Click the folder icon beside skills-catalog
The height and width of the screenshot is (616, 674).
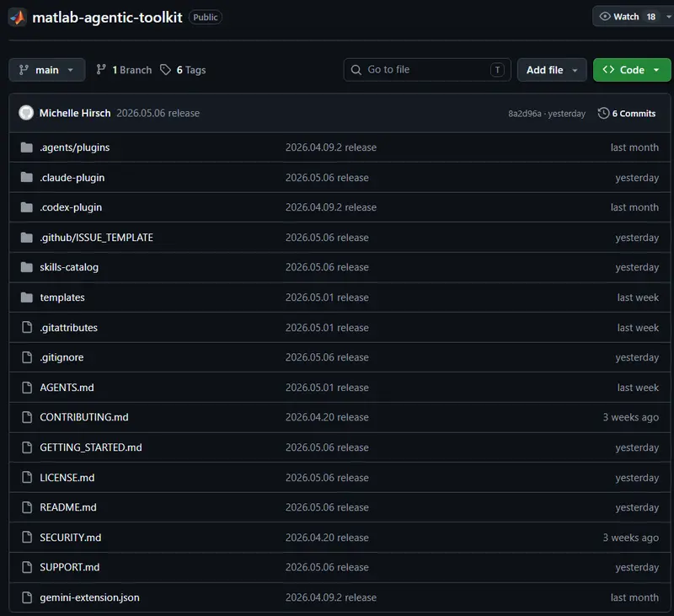click(27, 267)
